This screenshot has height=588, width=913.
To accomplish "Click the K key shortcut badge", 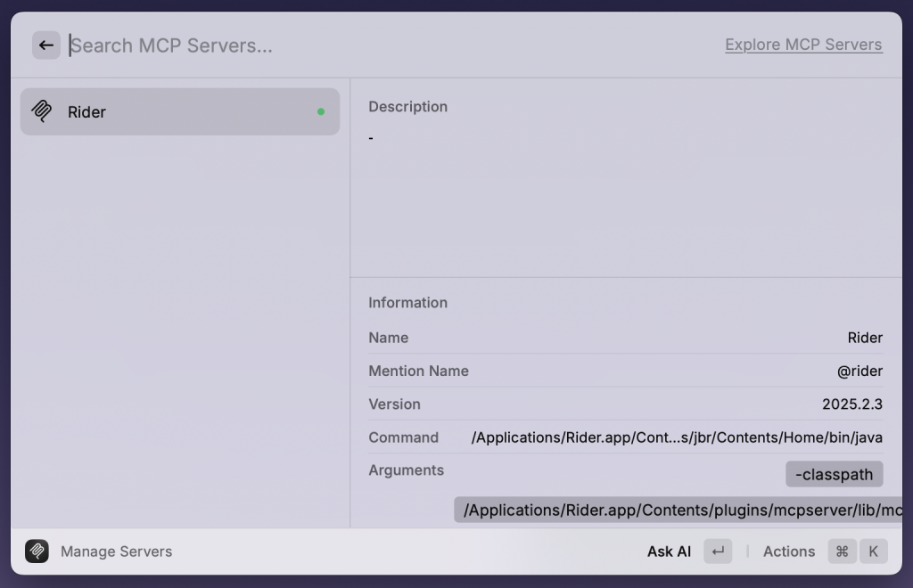I will [x=874, y=551].
